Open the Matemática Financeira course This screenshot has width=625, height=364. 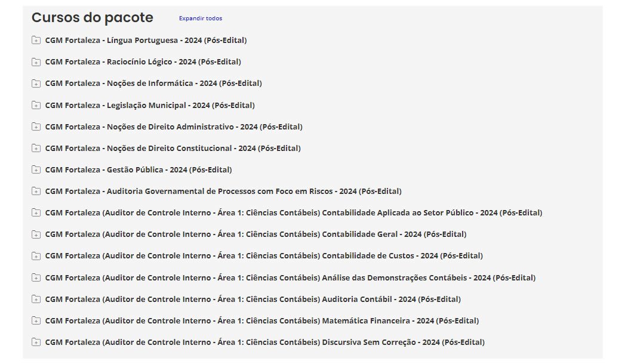(x=261, y=320)
